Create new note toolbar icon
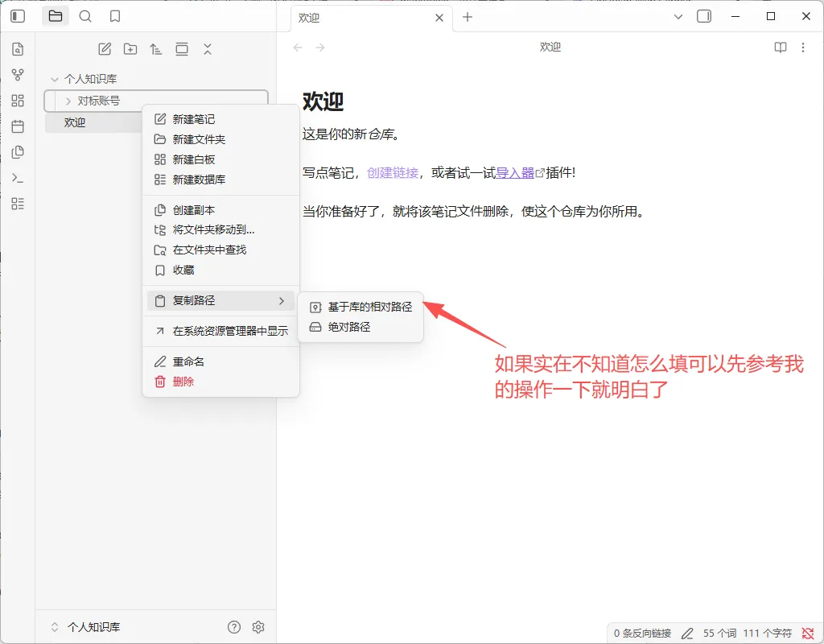The width and height of the screenshot is (824, 644). tap(105, 49)
